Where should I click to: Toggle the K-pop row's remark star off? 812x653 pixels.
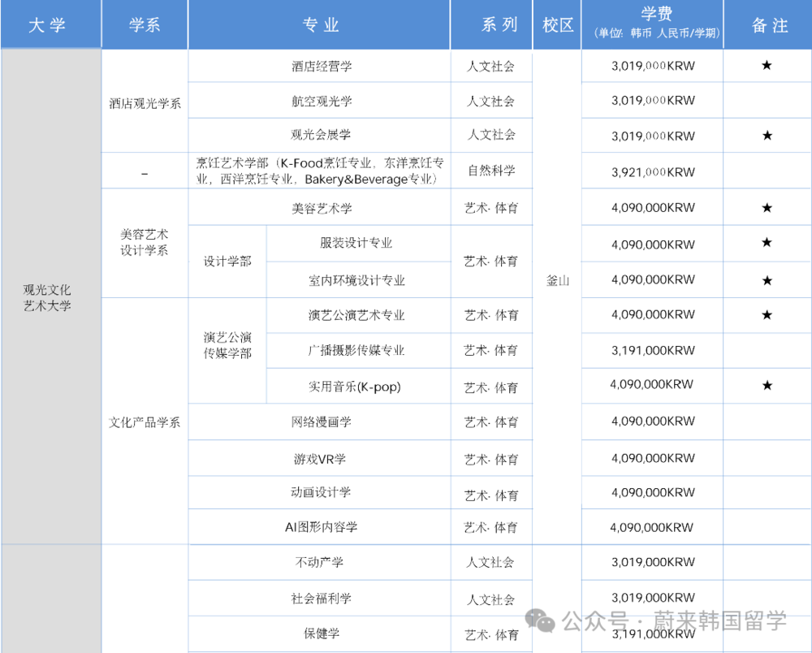(766, 386)
